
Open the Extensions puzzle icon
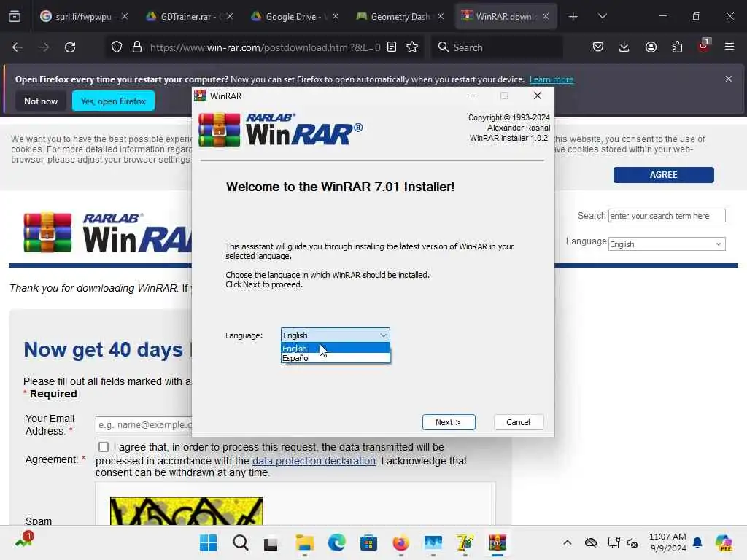click(677, 47)
